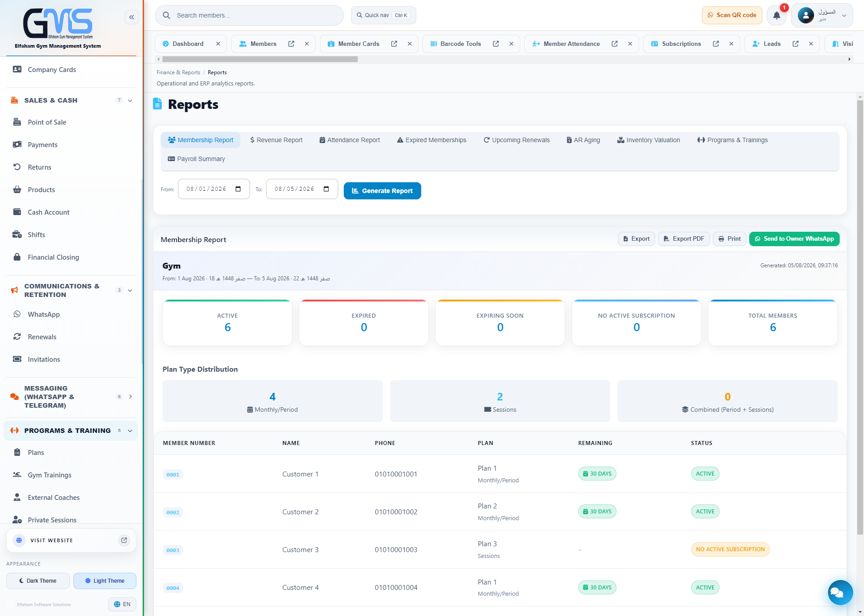Click the Visit Website external link icon

point(124,540)
